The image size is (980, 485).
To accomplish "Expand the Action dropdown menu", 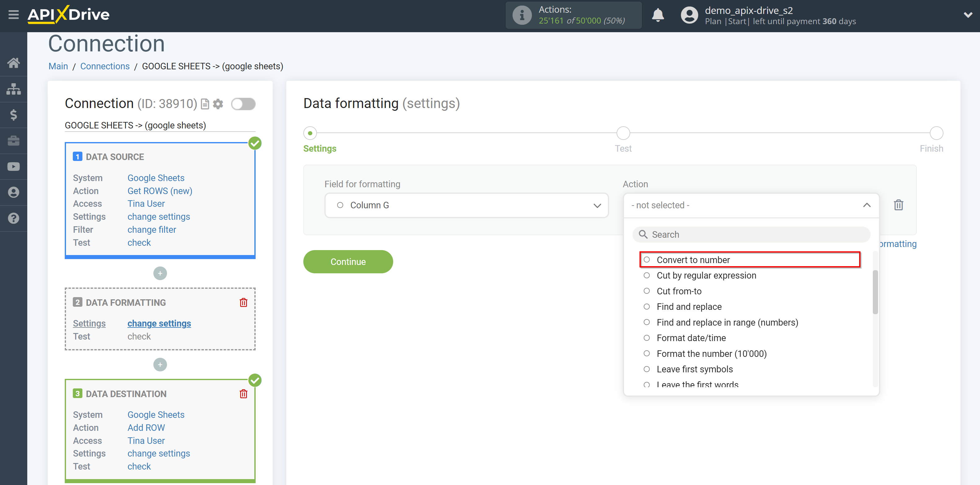I will click(x=751, y=205).
